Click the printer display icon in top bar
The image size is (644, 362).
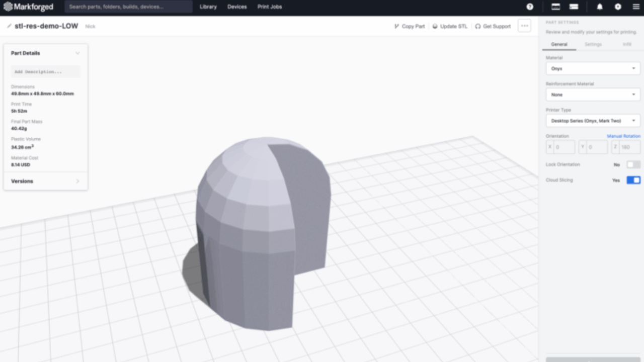click(x=555, y=7)
